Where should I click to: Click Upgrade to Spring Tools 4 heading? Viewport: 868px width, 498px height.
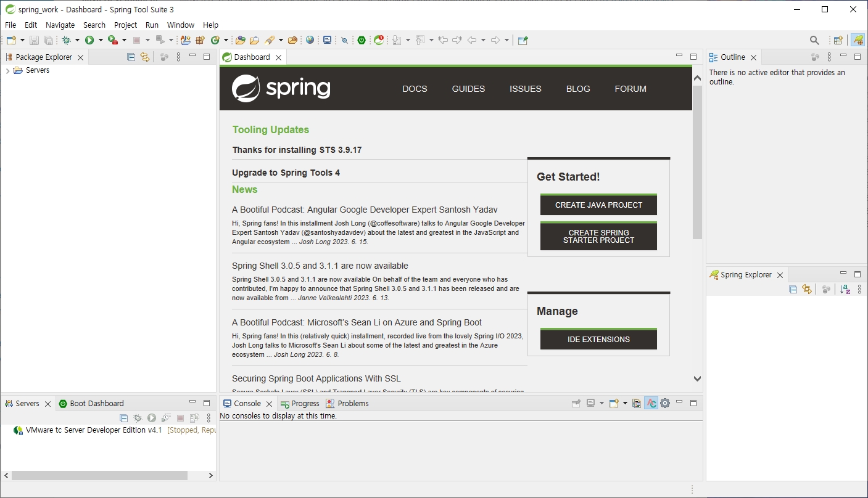(286, 173)
